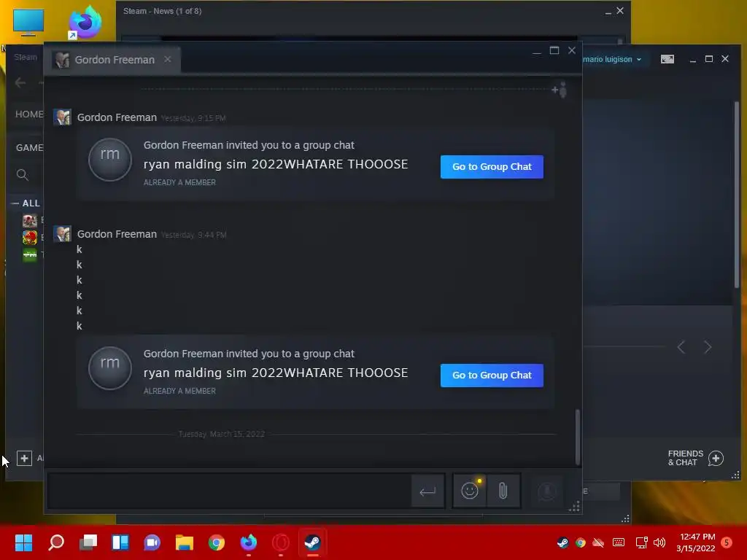The height and width of the screenshot is (560, 747).
Task: Open Firefox shortcut on the desktop
Action: pyautogui.click(x=85, y=22)
